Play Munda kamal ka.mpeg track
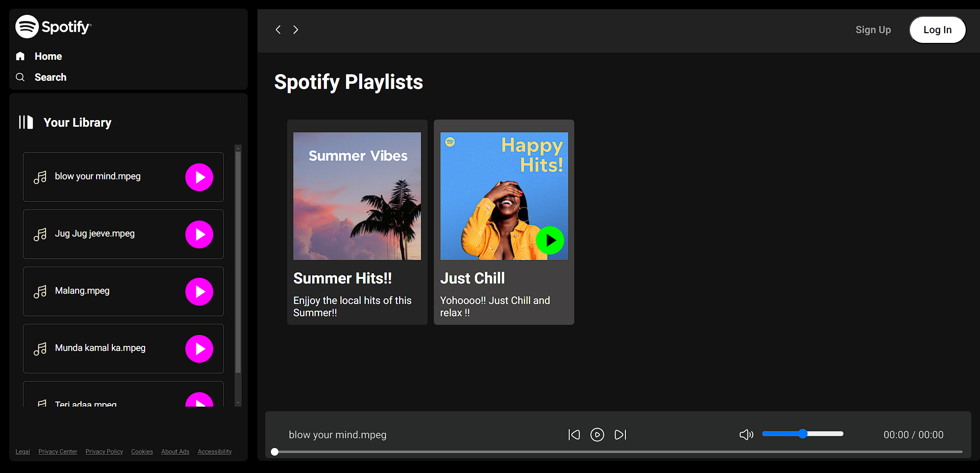980x473 pixels. point(199,349)
